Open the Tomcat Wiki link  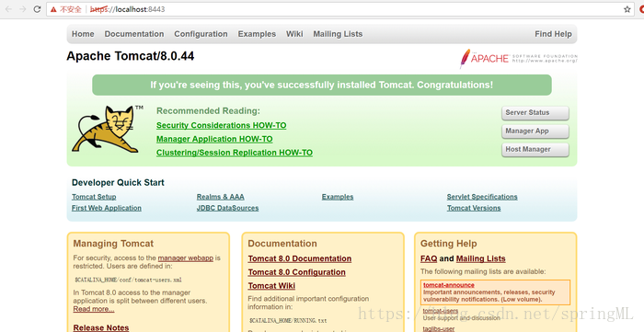coord(271,286)
